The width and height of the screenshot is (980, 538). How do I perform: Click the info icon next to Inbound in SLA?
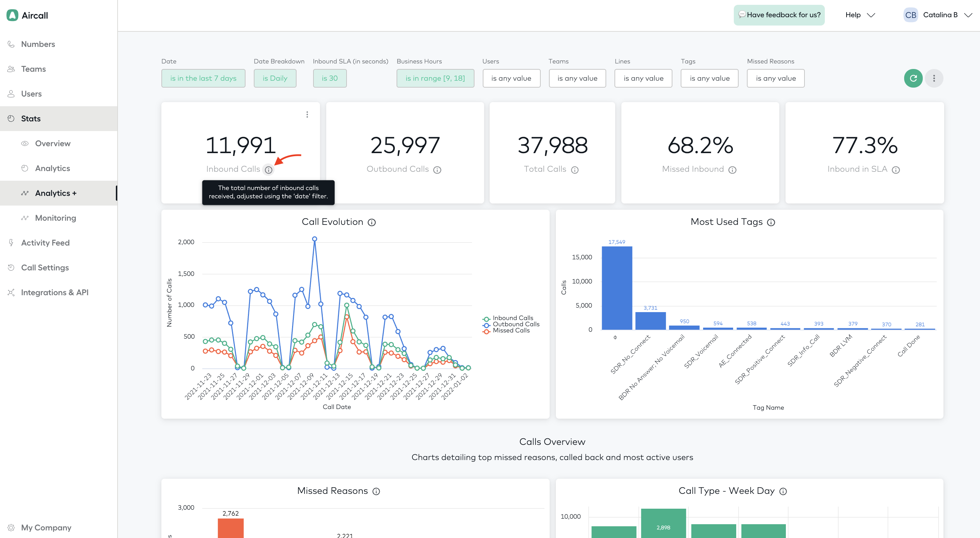point(896,170)
